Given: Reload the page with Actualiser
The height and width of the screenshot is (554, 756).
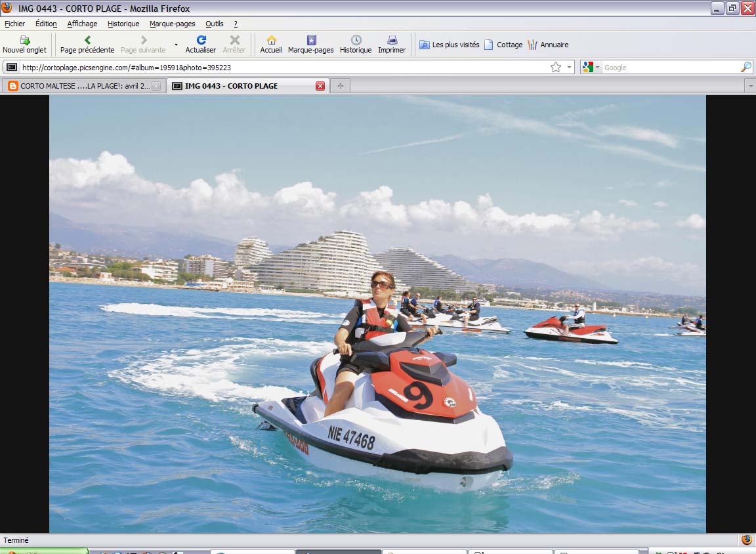Looking at the screenshot, I should click(201, 44).
